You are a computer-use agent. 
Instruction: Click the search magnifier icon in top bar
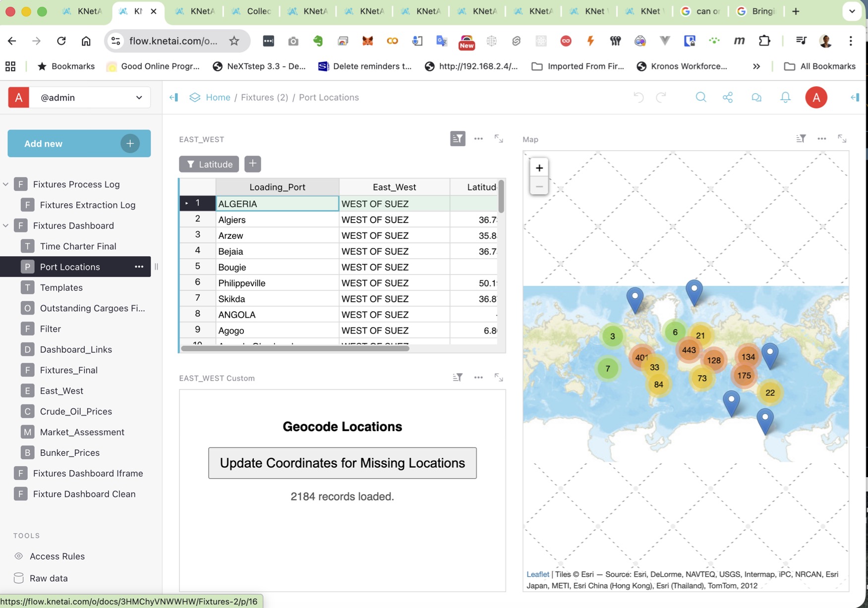tap(700, 98)
